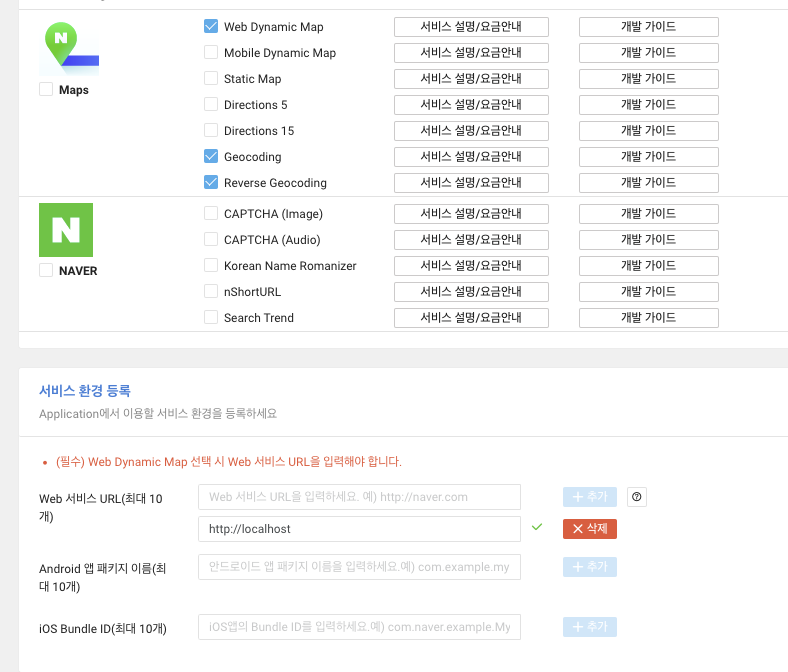This screenshot has height=672, width=788.
Task: Click the Maps pin logo icon
Action: [69, 48]
